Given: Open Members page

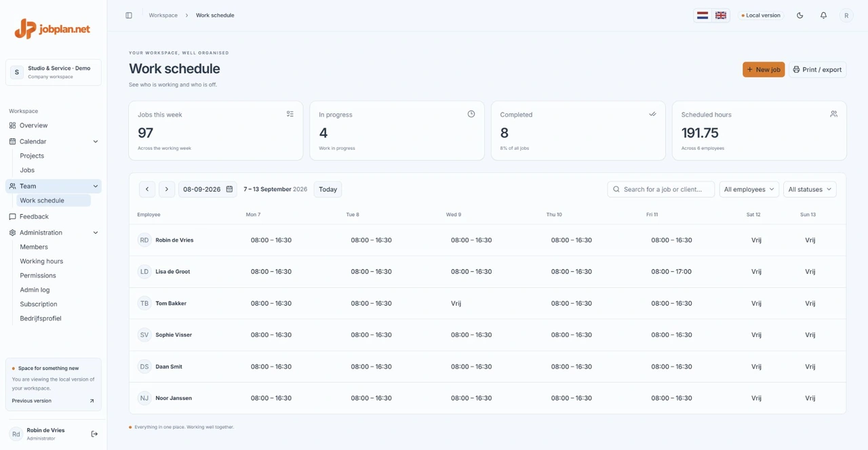Looking at the screenshot, I should (34, 247).
